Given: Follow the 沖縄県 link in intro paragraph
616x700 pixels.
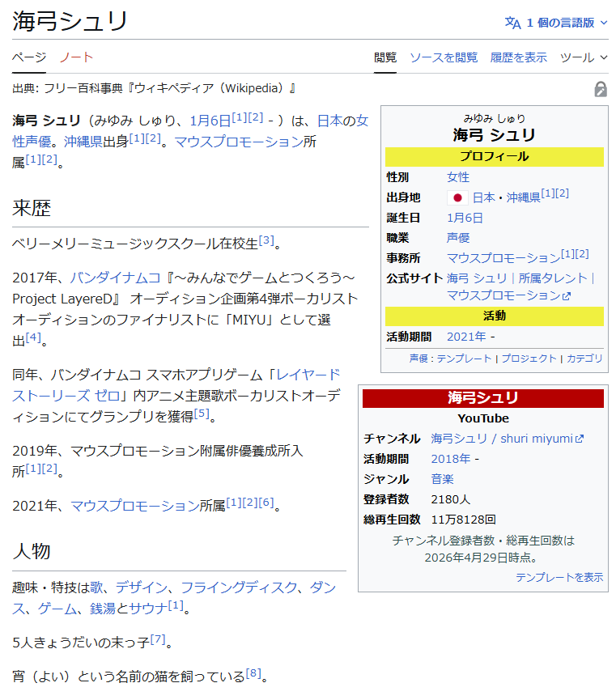Looking at the screenshot, I should (104, 142).
